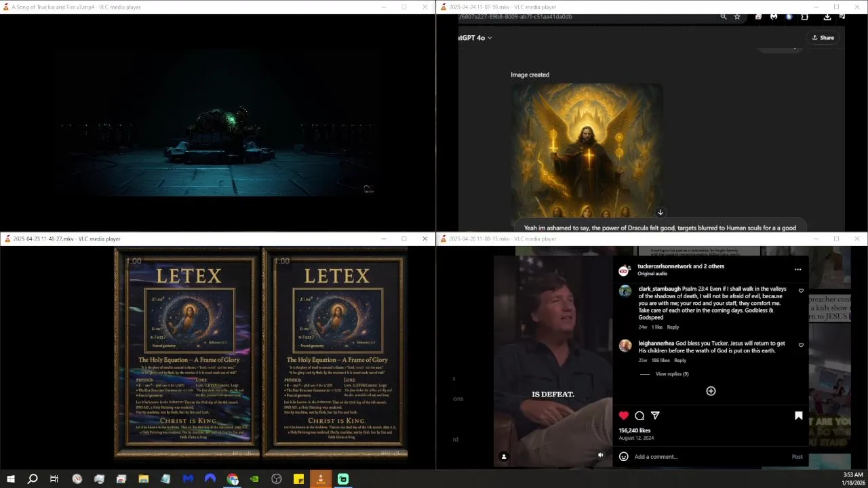868x488 pixels.
Task: Click the right LETEX framed poster
Action: (335, 352)
